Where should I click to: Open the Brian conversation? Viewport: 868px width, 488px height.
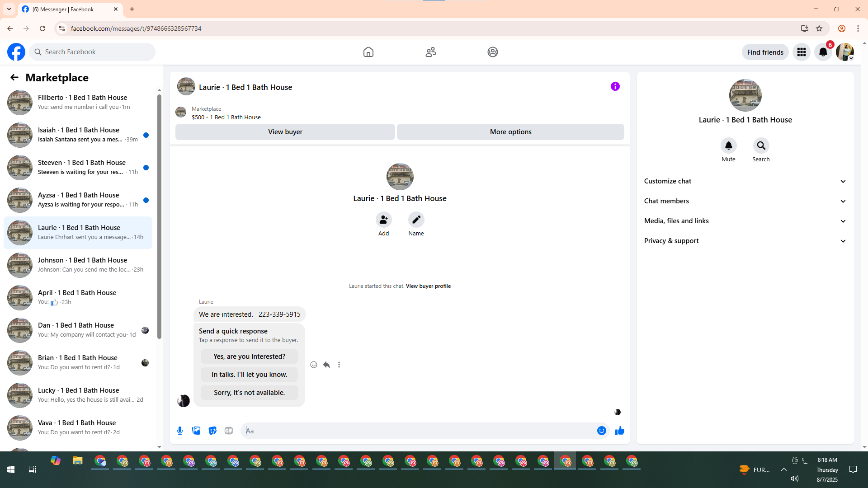click(78, 362)
